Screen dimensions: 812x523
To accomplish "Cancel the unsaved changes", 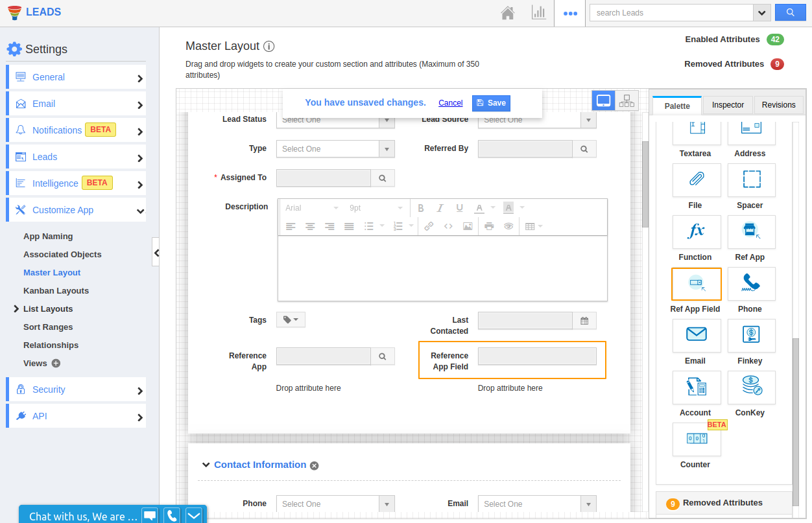I will 450,103.
